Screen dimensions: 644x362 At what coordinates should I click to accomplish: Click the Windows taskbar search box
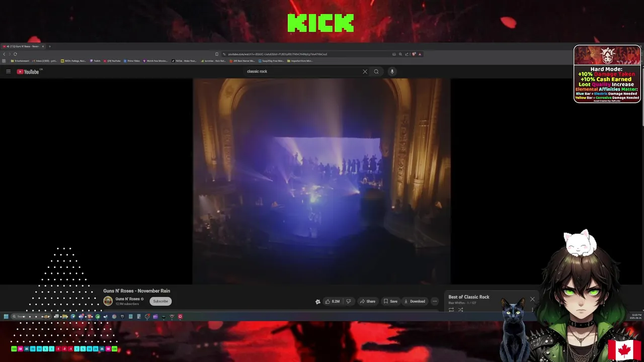(x=31, y=316)
